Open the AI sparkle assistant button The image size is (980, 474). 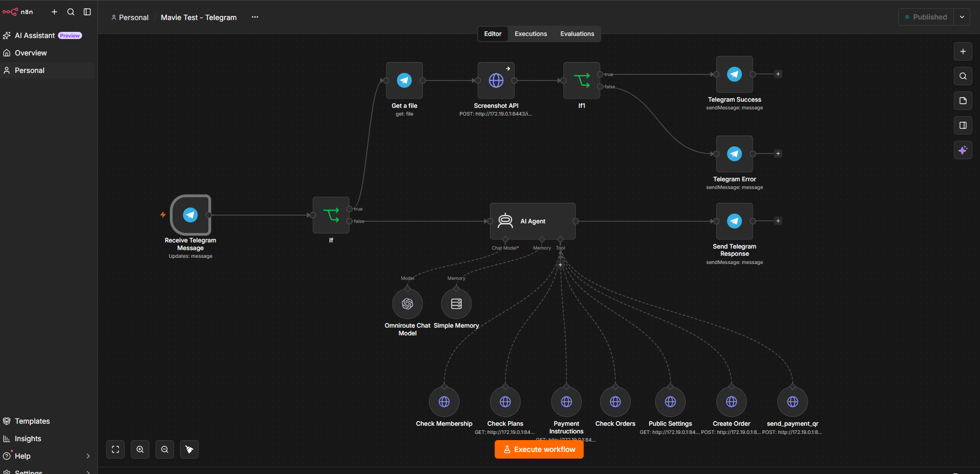[x=963, y=150]
